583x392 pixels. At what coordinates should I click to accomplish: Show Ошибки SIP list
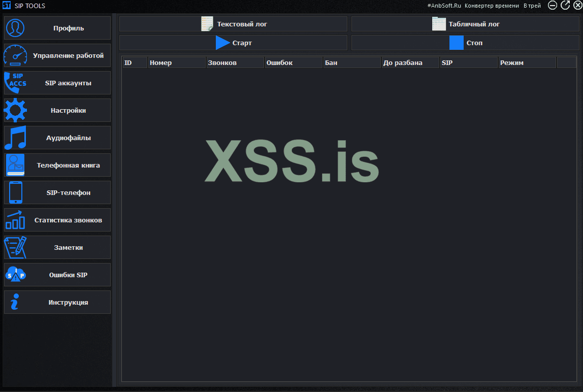click(57, 275)
